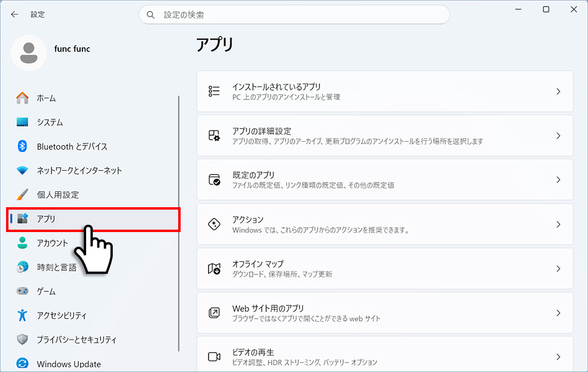This screenshot has height=372, width=588.
Task: Click the offline maps icon
Action: [x=214, y=268]
